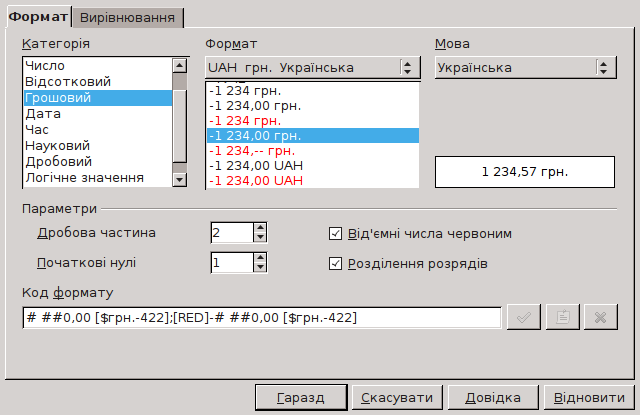Choose red format -1 234 грн.
640x415 pixels.
pyautogui.click(x=313, y=121)
